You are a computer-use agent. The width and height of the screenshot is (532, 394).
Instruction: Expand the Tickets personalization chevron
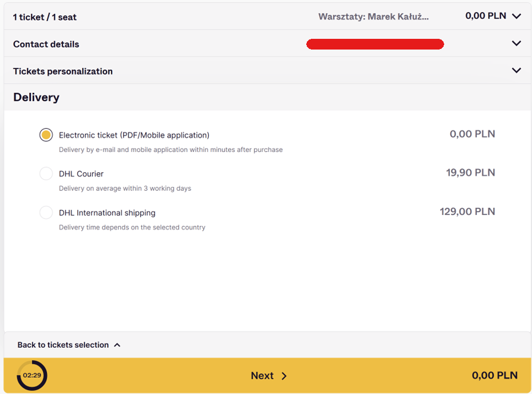click(x=516, y=70)
